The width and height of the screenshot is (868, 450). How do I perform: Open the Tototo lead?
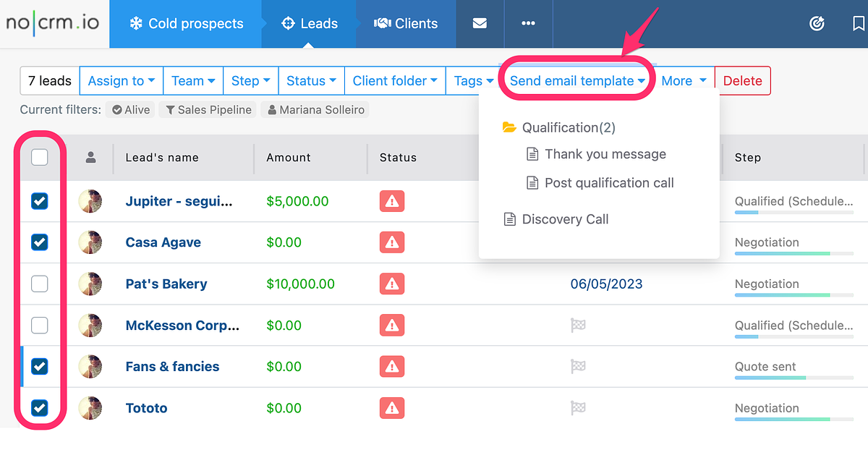click(x=146, y=408)
